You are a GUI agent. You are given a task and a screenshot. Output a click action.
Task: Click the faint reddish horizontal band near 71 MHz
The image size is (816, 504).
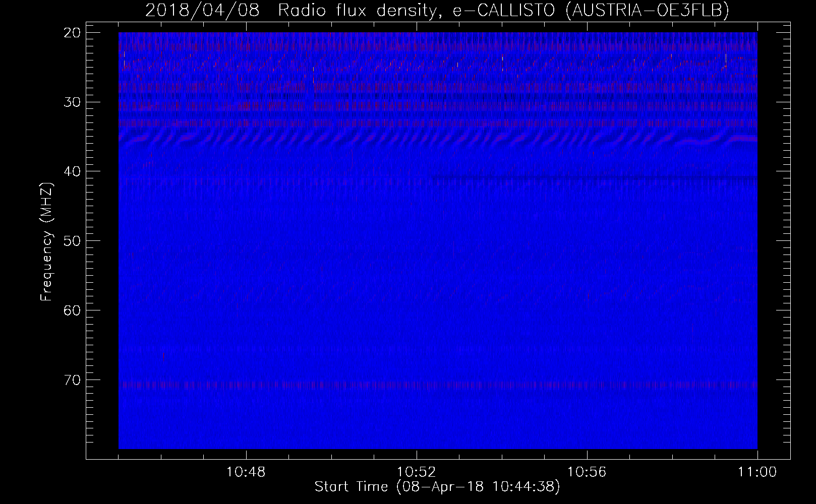point(437,385)
